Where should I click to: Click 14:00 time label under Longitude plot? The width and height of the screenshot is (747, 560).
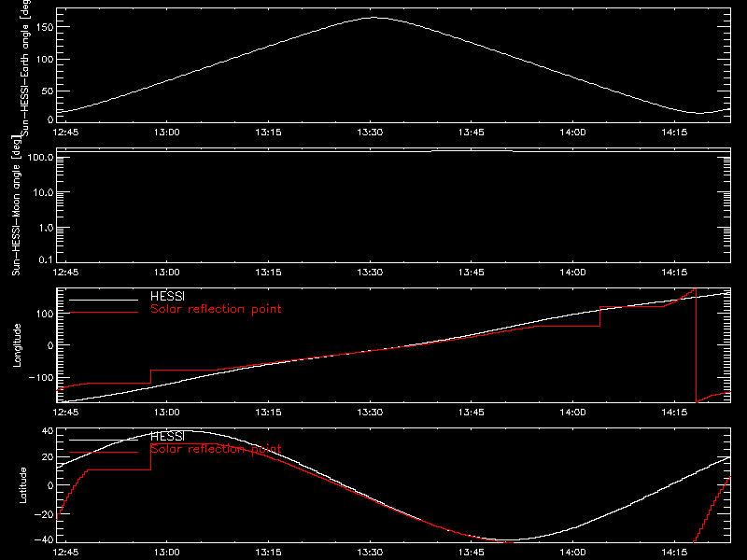572,412
